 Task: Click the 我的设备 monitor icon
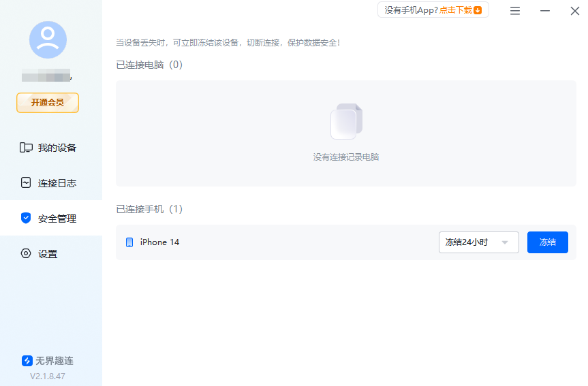26,148
